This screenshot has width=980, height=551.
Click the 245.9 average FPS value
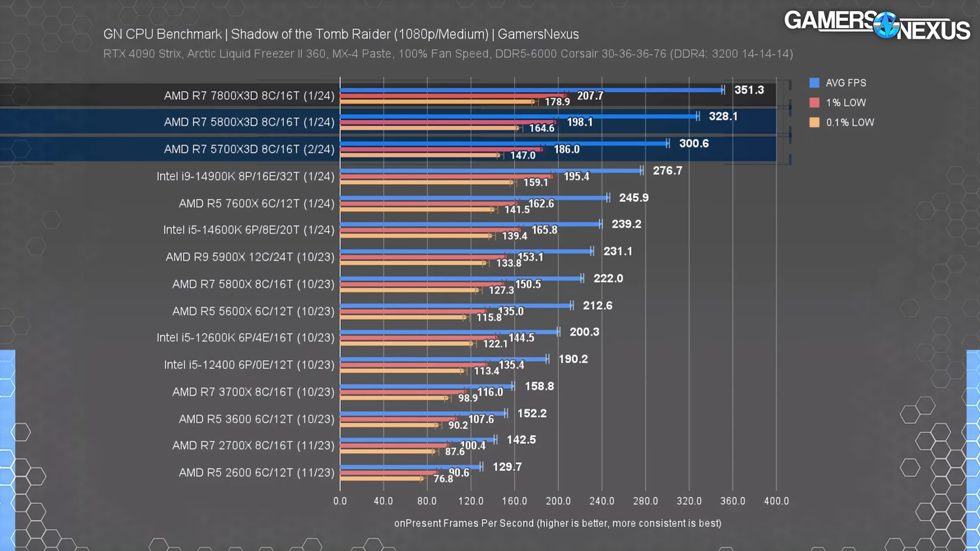click(x=634, y=198)
